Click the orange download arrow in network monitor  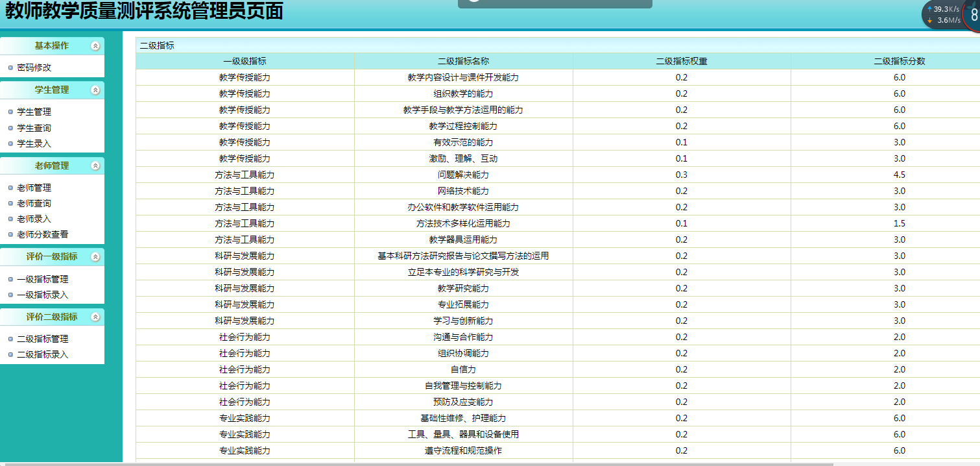[x=929, y=20]
